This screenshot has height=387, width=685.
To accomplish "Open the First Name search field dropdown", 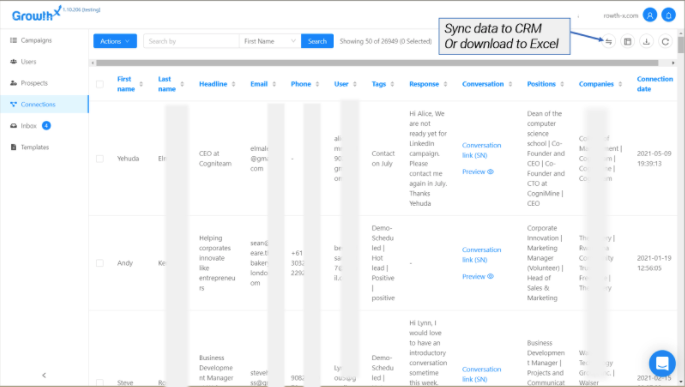I will (x=270, y=41).
